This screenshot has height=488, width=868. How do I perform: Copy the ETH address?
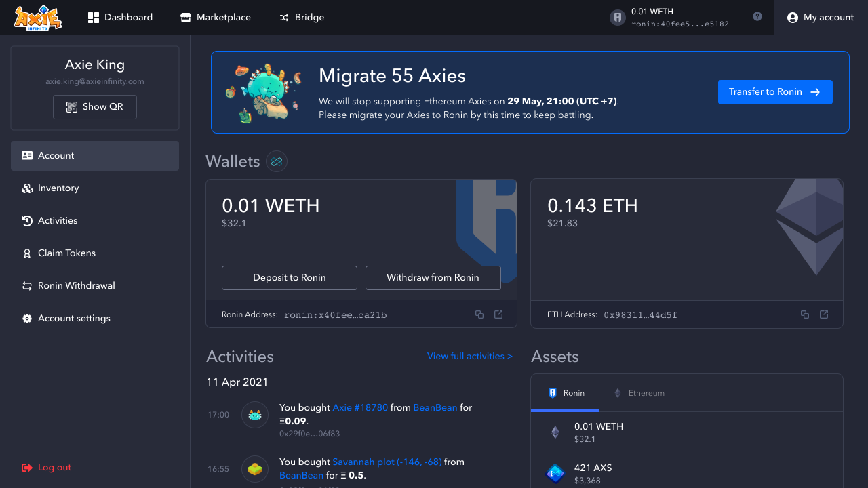point(805,314)
